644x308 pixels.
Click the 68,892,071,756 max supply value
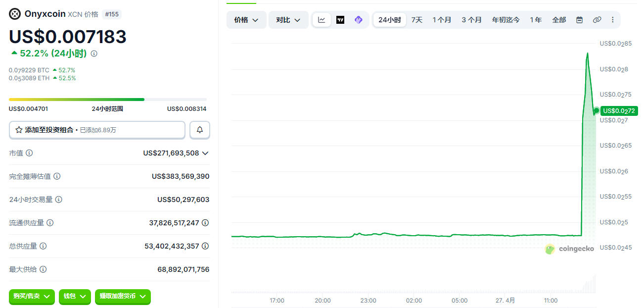click(x=184, y=269)
